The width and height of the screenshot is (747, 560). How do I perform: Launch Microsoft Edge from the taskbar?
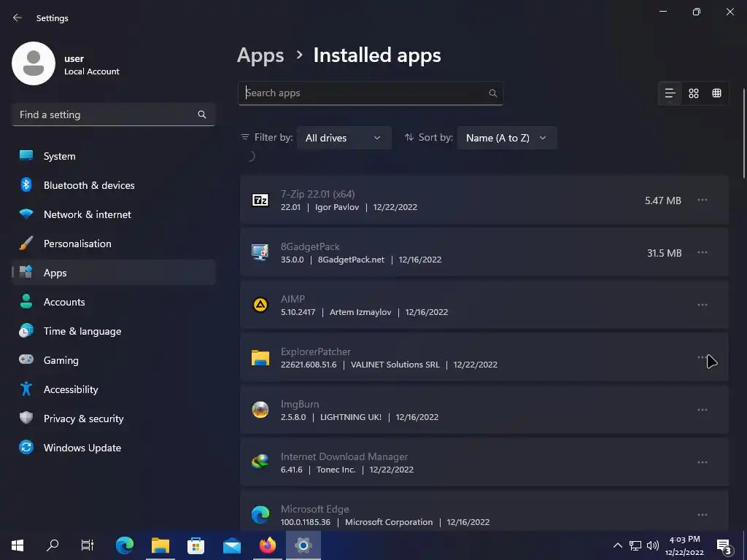125,545
